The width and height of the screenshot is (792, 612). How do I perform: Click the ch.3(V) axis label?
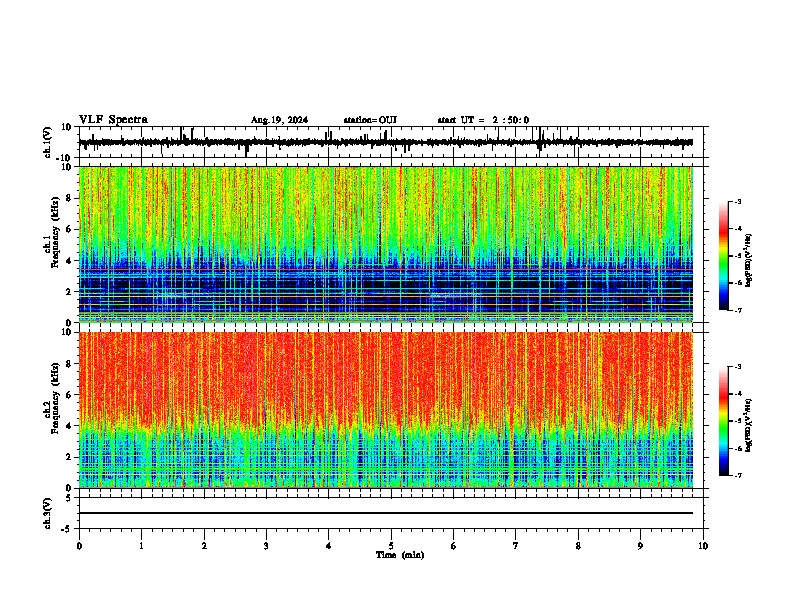[48, 513]
